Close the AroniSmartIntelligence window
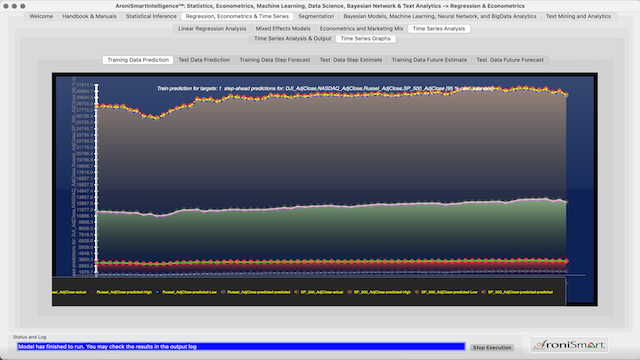Image resolution: width=640 pixels, height=360 pixels. 6,6
